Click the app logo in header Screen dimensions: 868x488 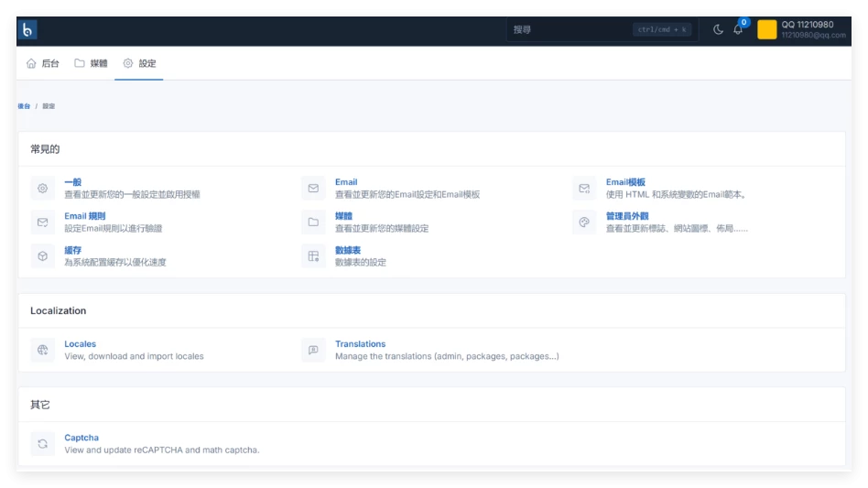point(27,30)
